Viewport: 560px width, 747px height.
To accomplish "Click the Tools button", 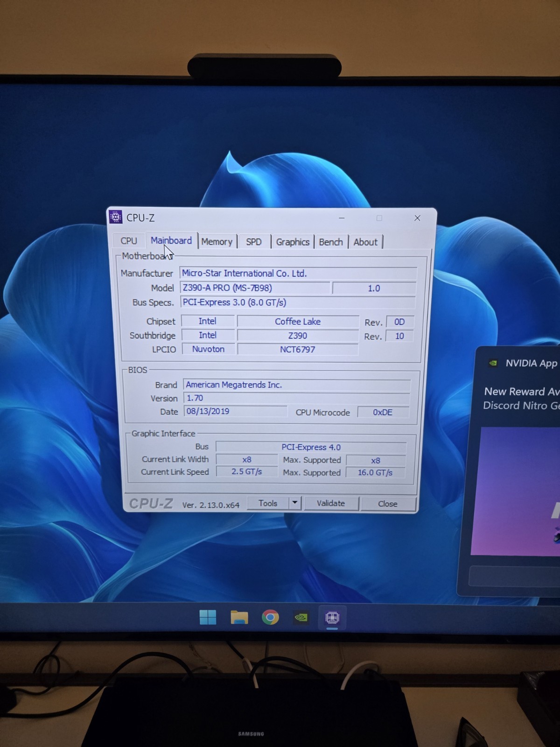I will point(268,503).
